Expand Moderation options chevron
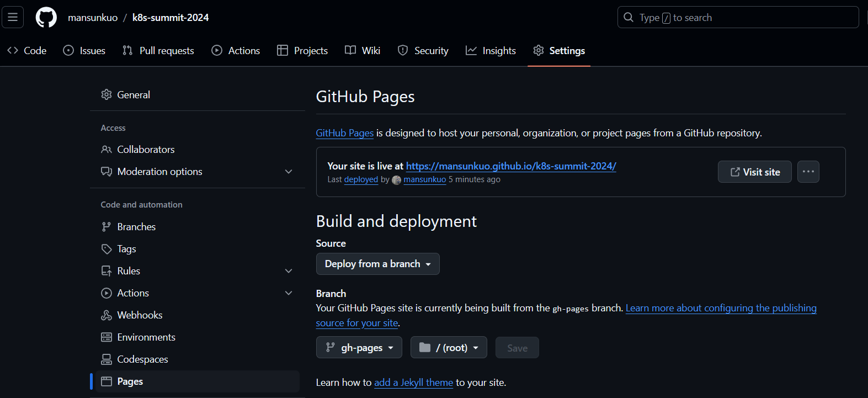868x398 pixels. click(x=289, y=172)
